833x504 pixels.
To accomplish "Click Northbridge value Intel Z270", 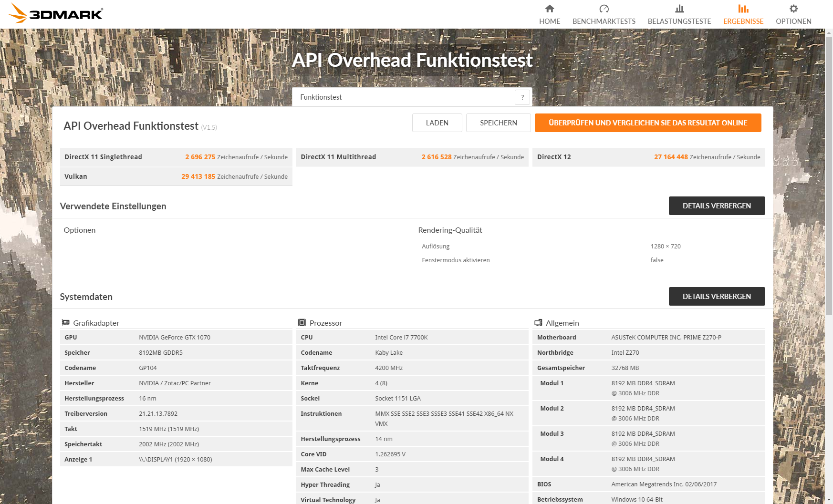I will [x=625, y=353].
